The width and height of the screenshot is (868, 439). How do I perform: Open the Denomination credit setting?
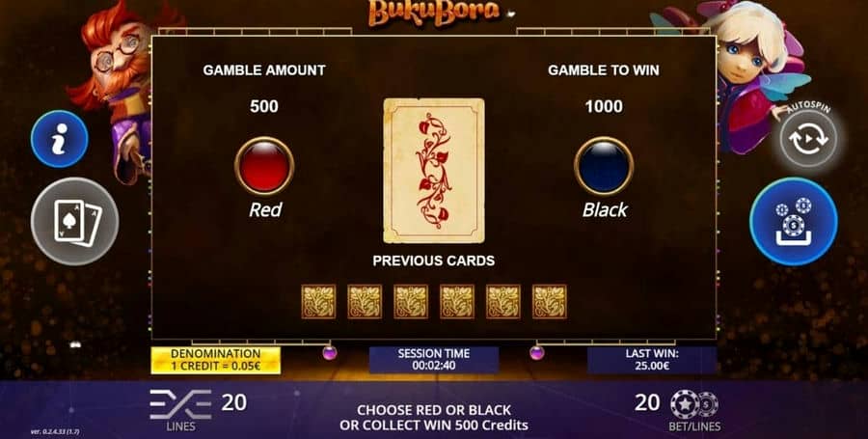216,360
